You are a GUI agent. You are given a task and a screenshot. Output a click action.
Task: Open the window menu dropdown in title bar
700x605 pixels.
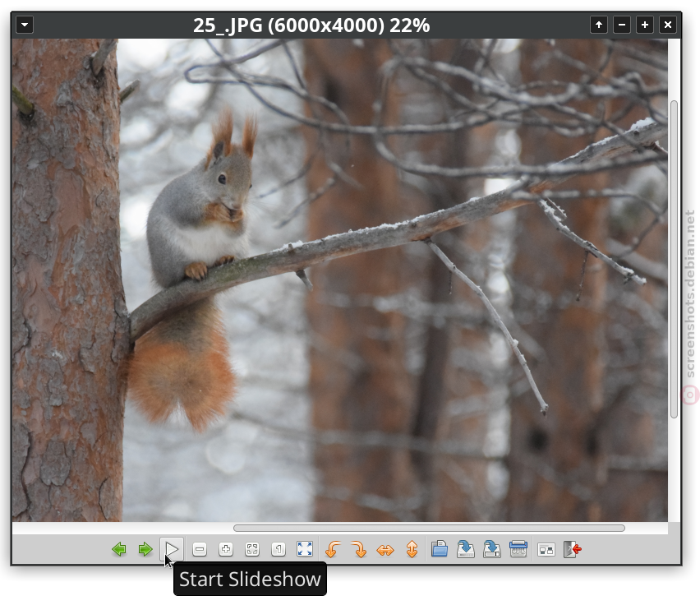[25, 25]
